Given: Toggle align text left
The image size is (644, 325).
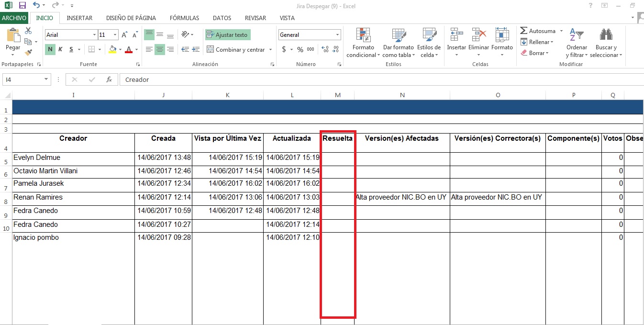Looking at the screenshot, I should [x=149, y=49].
